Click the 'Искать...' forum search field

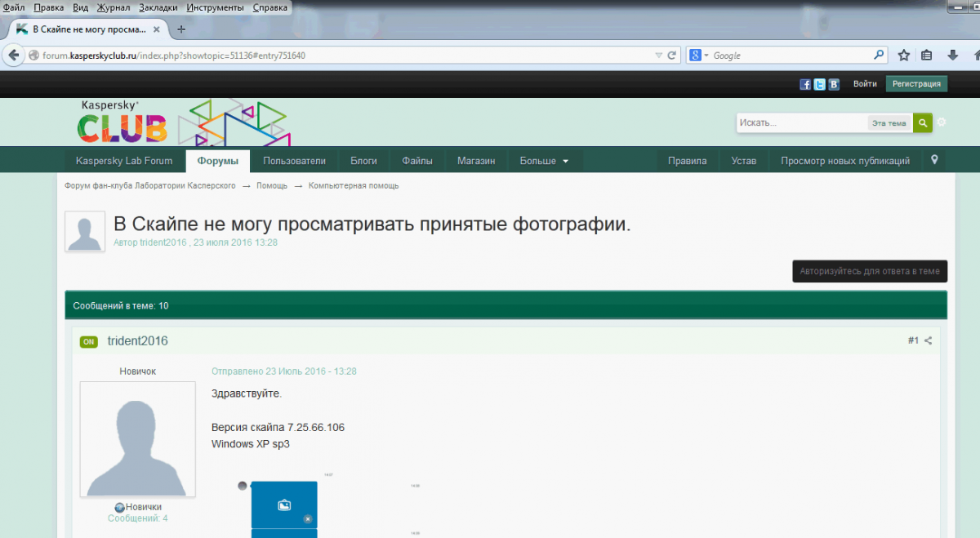click(x=800, y=123)
